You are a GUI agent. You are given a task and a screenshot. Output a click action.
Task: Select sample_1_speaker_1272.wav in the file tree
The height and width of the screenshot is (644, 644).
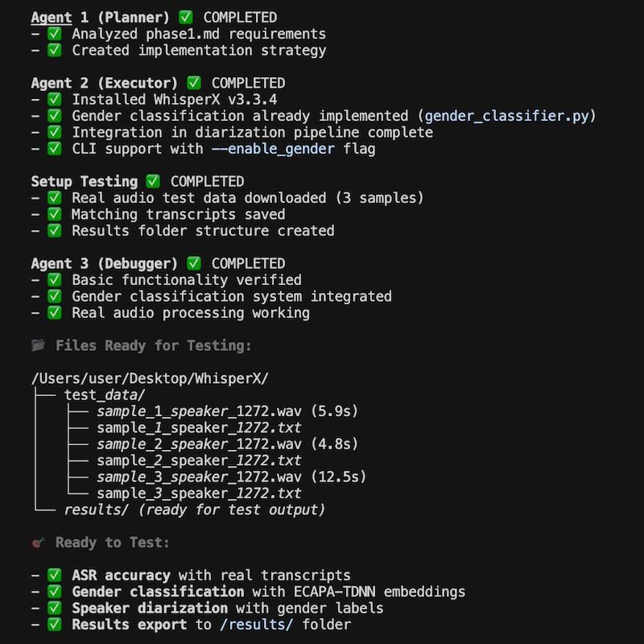tap(199, 411)
